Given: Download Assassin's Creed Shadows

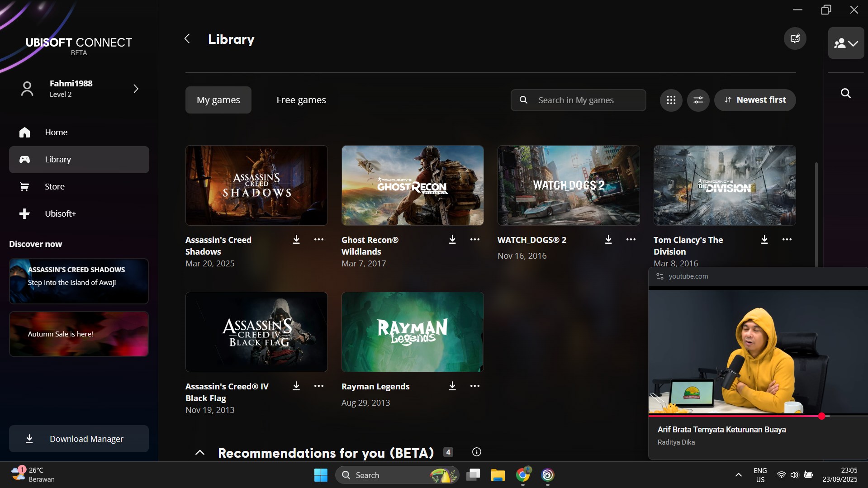Looking at the screenshot, I should tap(296, 240).
